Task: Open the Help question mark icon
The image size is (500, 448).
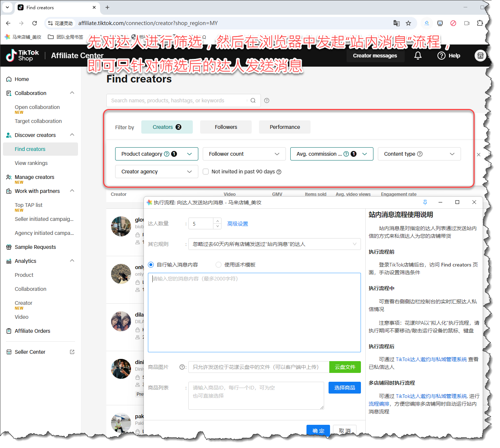Action: coord(441,56)
